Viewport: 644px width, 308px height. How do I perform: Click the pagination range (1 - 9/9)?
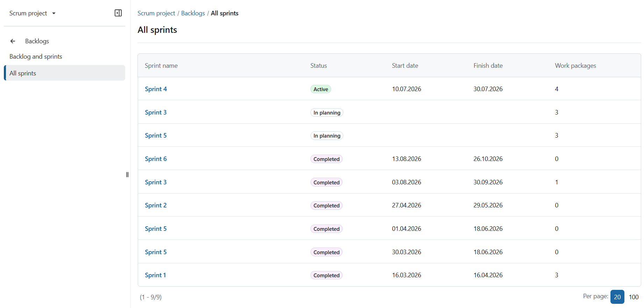[151, 297]
